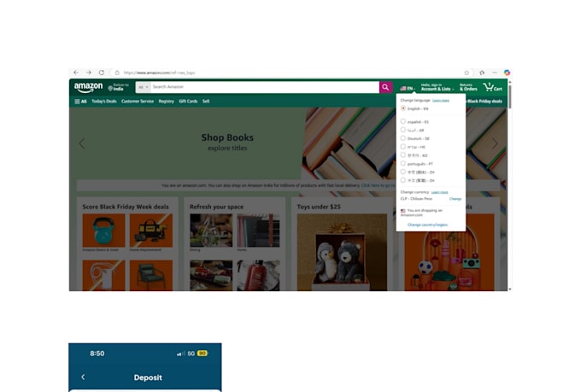Choose the Arabic - AR language radio
The height and width of the screenshot is (392, 581).
402,130
